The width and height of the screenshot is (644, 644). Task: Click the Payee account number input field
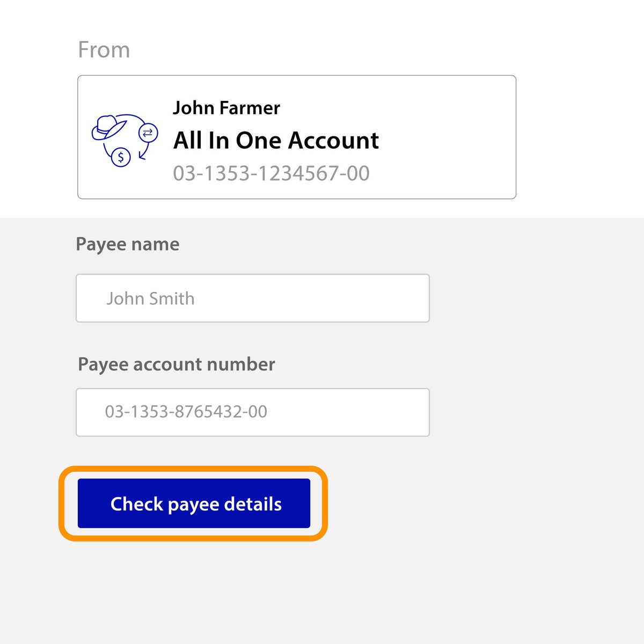[252, 412]
